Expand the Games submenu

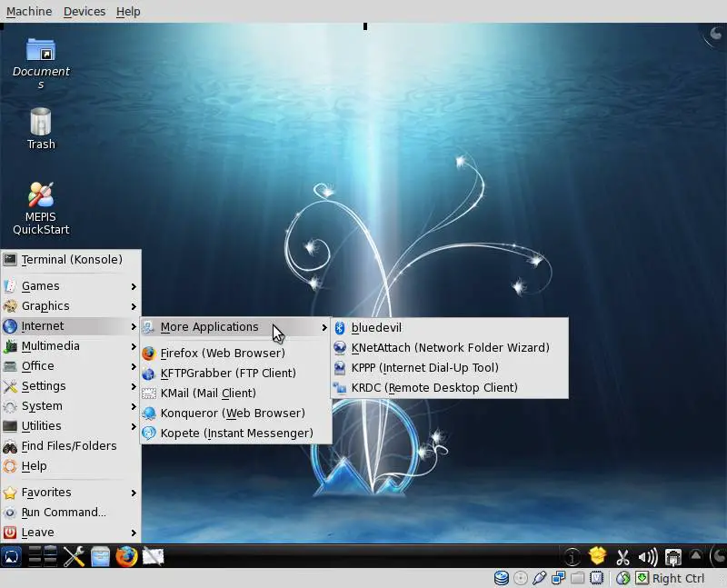pyautogui.click(x=71, y=286)
